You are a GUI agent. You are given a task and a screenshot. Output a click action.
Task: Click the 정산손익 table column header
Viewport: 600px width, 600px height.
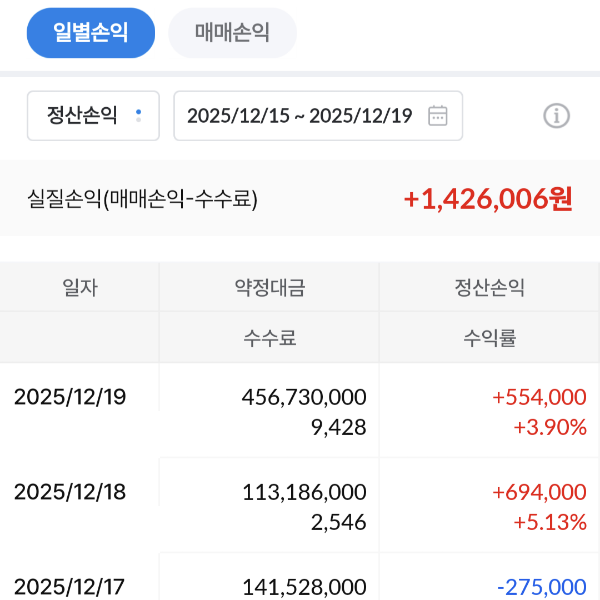[489, 288]
